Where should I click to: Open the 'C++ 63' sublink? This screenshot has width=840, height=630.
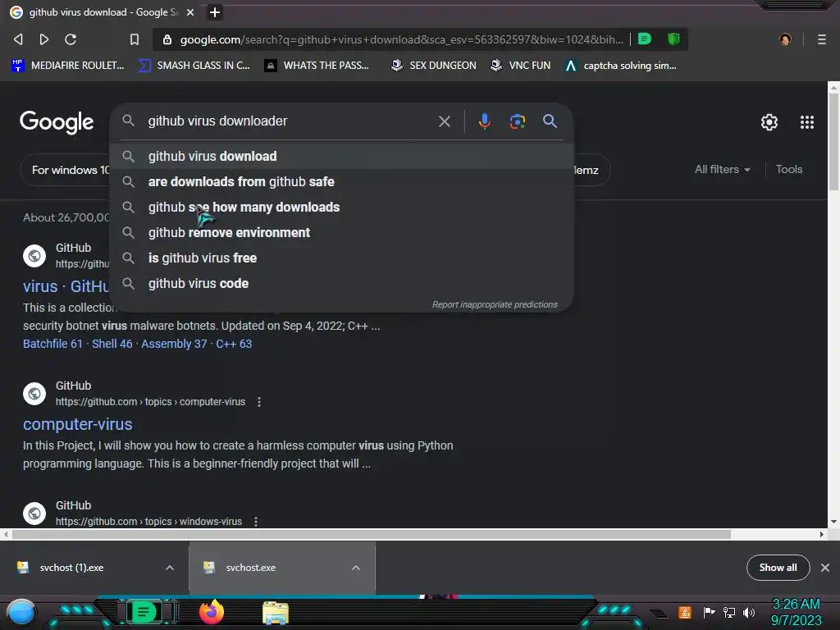(x=234, y=344)
